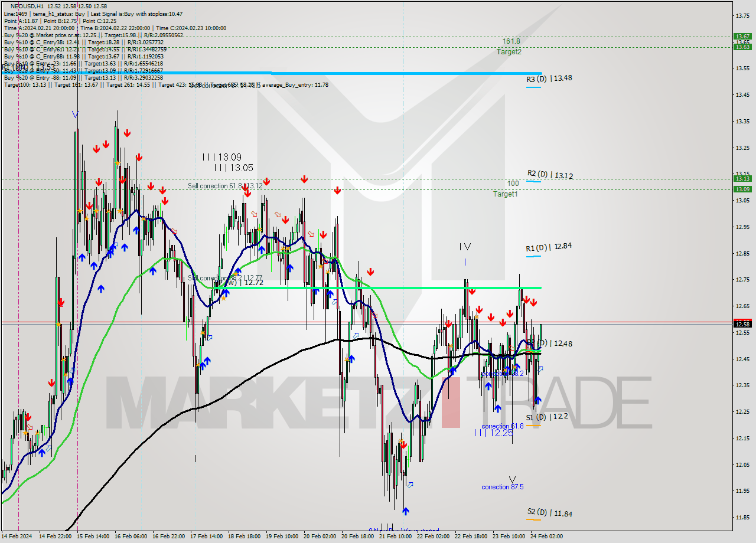Click the '18 Feb 18:00' time axis label
This screenshot has height=543, width=756.
click(x=245, y=537)
